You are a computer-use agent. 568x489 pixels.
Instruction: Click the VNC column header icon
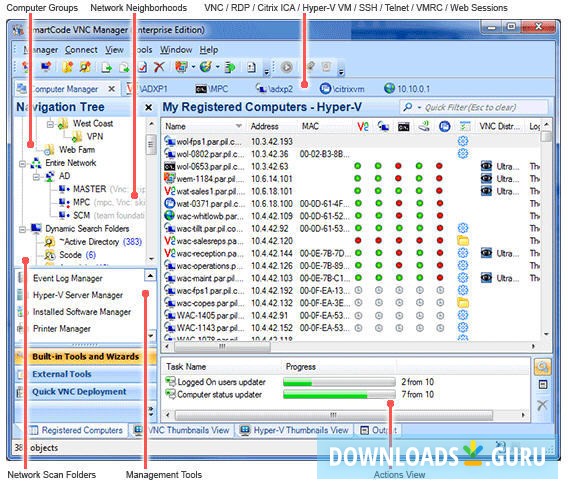(x=362, y=126)
